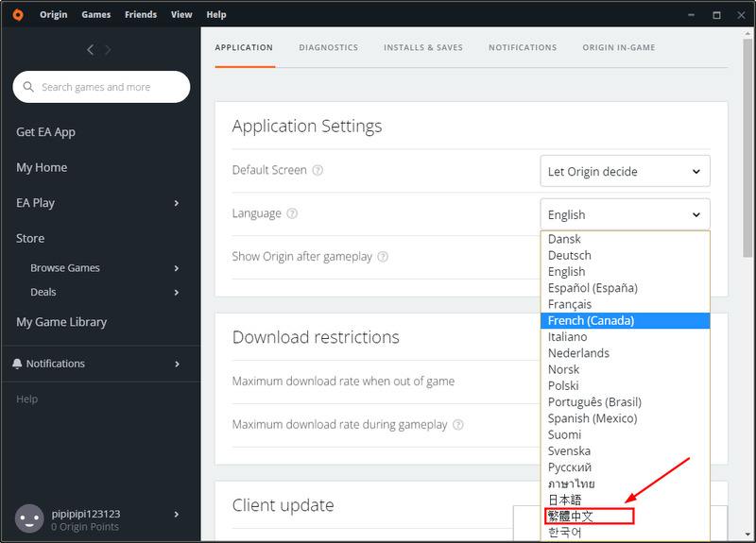Choose Português (Brasil) language option
Viewport: 756px width, 543px height.
pos(625,402)
